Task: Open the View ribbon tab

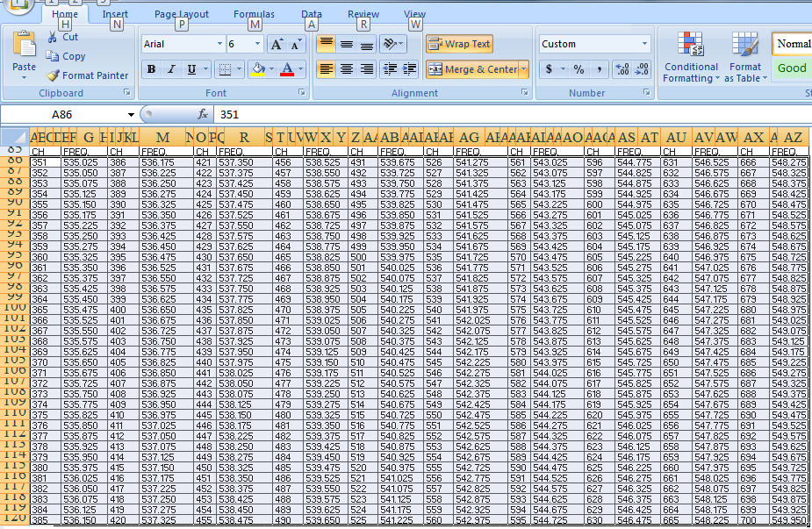Action: coord(414,14)
